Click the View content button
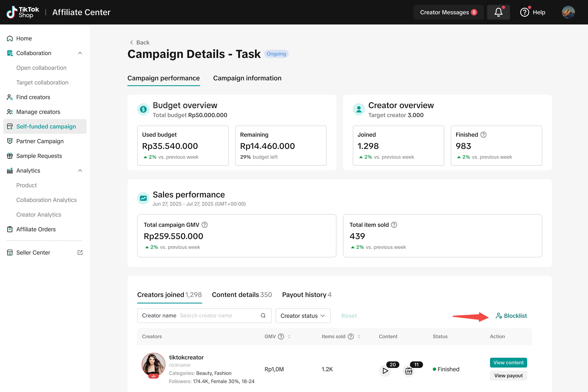The width and height of the screenshot is (588, 392). [x=508, y=362]
